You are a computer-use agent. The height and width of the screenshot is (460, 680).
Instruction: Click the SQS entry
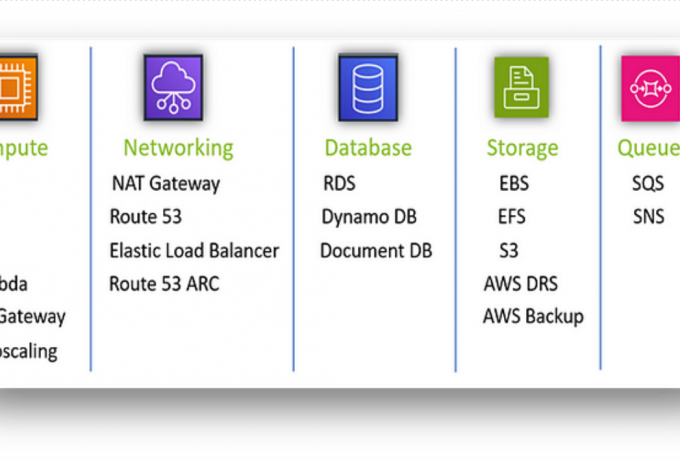(648, 183)
